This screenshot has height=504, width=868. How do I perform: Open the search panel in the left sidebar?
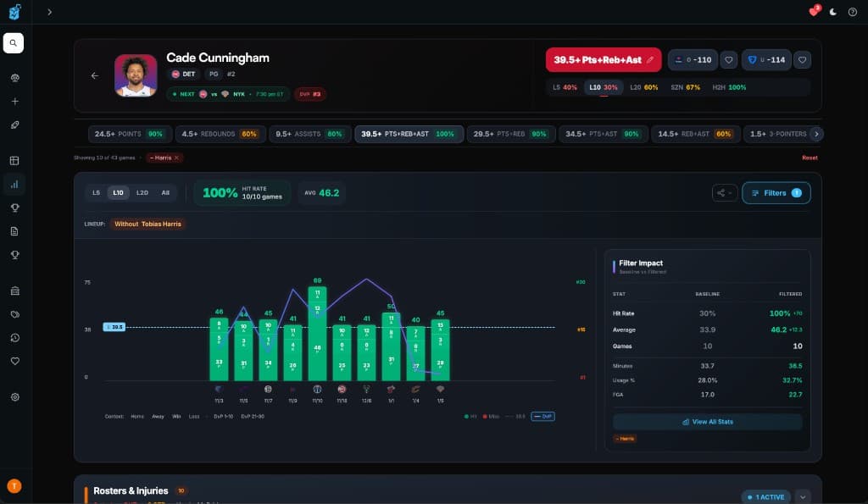pyautogui.click(x=13, y=43)
